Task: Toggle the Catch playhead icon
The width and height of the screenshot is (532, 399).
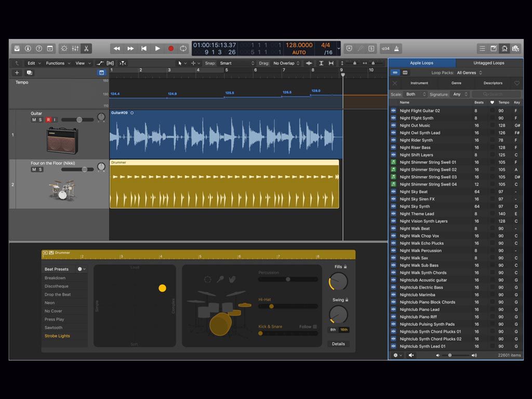Action: click(123, 63)
